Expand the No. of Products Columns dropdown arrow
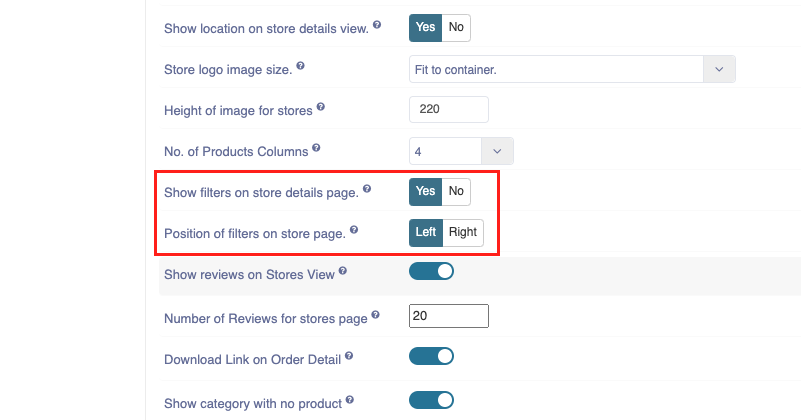 (497, 151)
